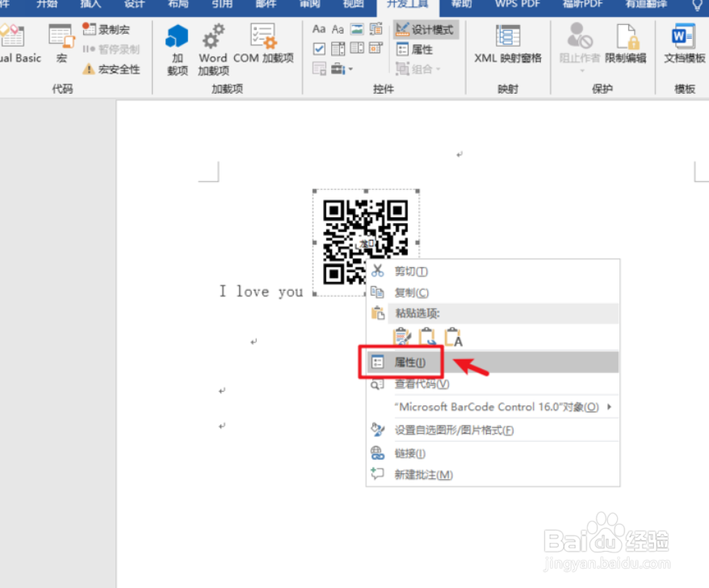Image resolution: width=709 pixels, height=588 pixels.
Task: Paste keeping source formatting icon
Action: tap(402, 338)
